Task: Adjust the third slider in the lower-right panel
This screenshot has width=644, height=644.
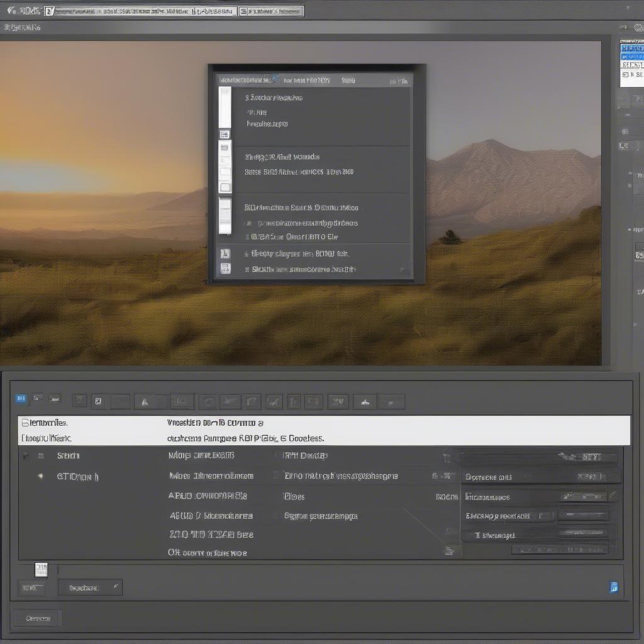Action: [583, 533]
